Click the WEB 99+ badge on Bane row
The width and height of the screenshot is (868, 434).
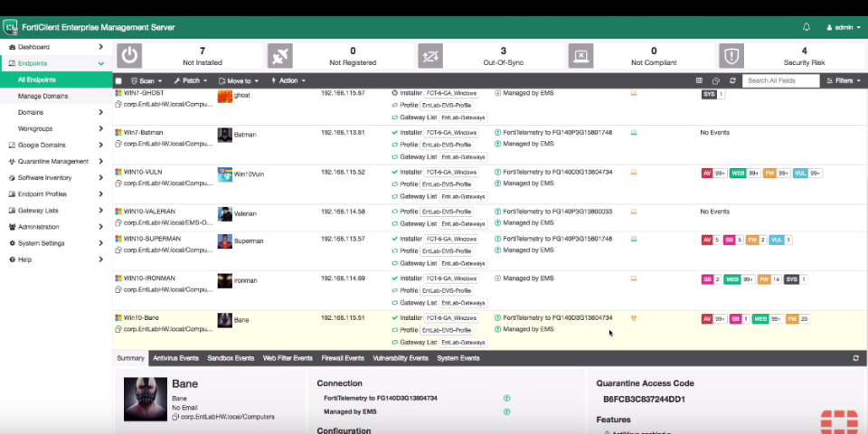pyautogui.click(x=768, y=319)
